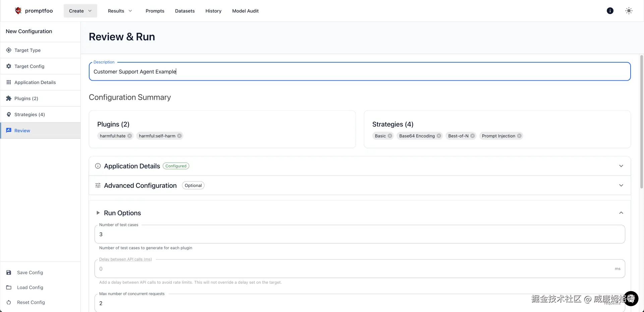Expand the Advanced Configuration section
The width and height of the screenshot is (644, 312).
coord(621,185)
